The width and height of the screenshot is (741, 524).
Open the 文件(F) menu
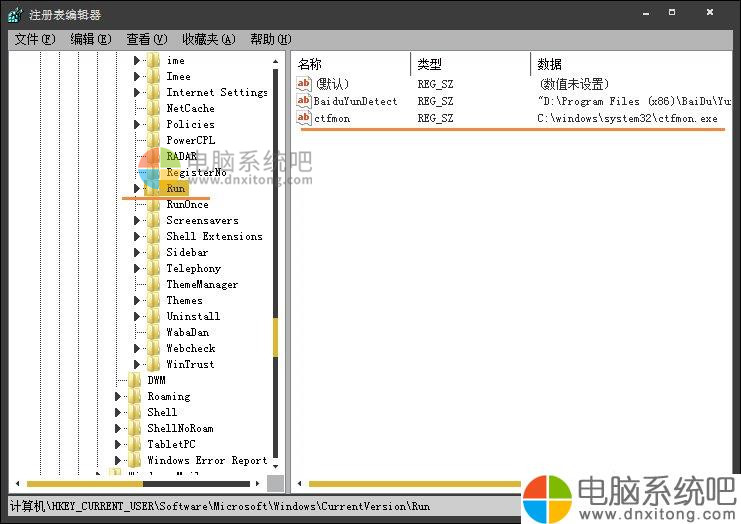(34, 39)
